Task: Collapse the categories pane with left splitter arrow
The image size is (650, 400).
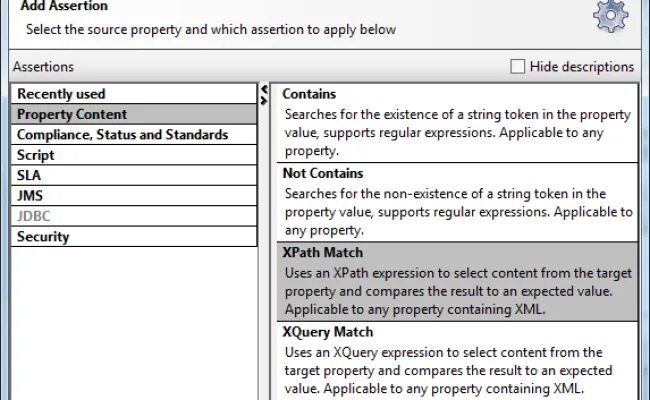Action: (264, 89)
